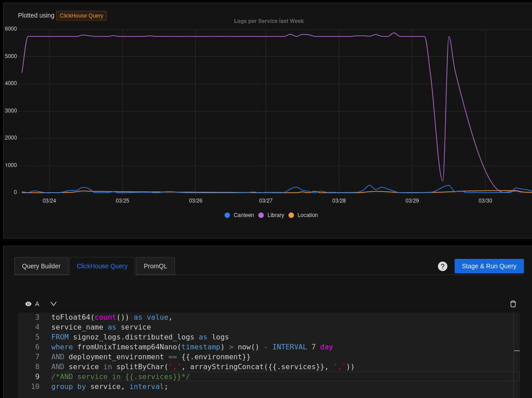532x398 pixels.
Task: Click the query "A" label icon
Action: (37, 304)
